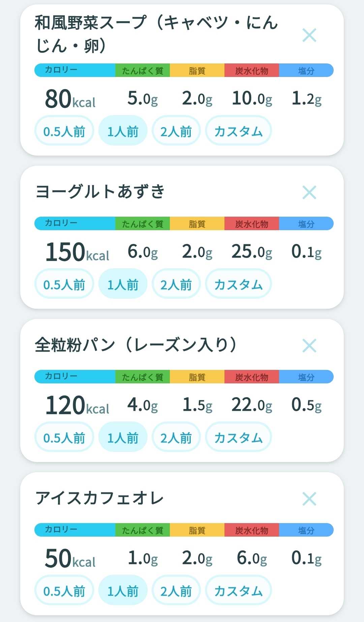Delete the ヨーグルトあずき item using the X icon
Viewport: 364px width, 622px height.
tap(309, 192)
